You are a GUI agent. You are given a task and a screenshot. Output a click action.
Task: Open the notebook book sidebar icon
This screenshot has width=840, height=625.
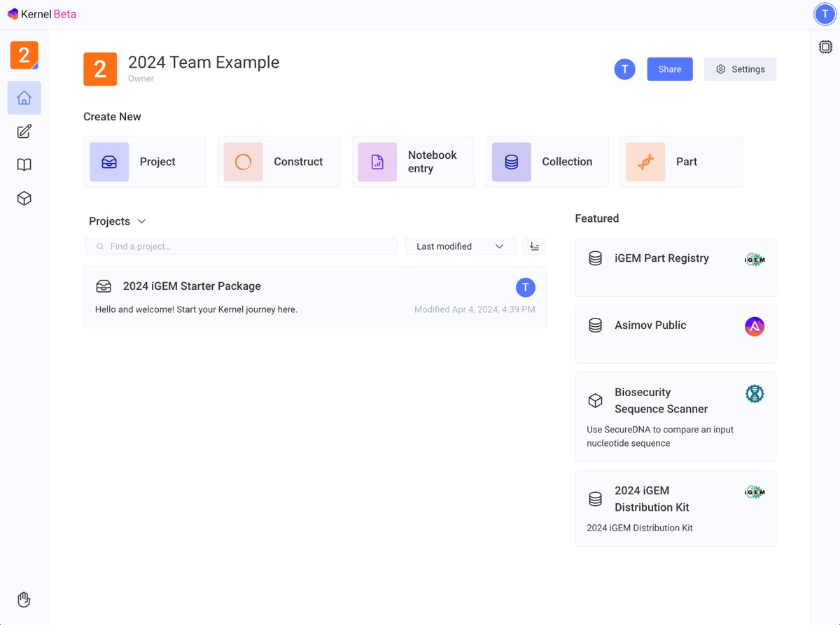[24, 165]
